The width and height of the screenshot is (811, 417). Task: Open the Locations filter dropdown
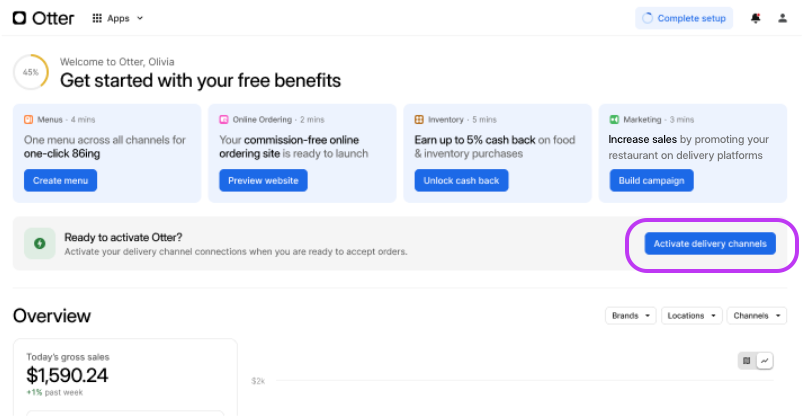click(692, 316)
